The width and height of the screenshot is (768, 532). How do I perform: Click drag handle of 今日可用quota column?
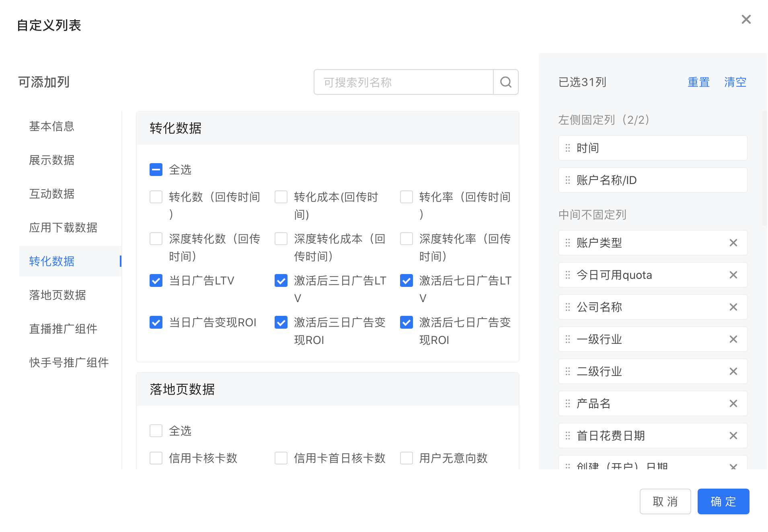(568, 275)
